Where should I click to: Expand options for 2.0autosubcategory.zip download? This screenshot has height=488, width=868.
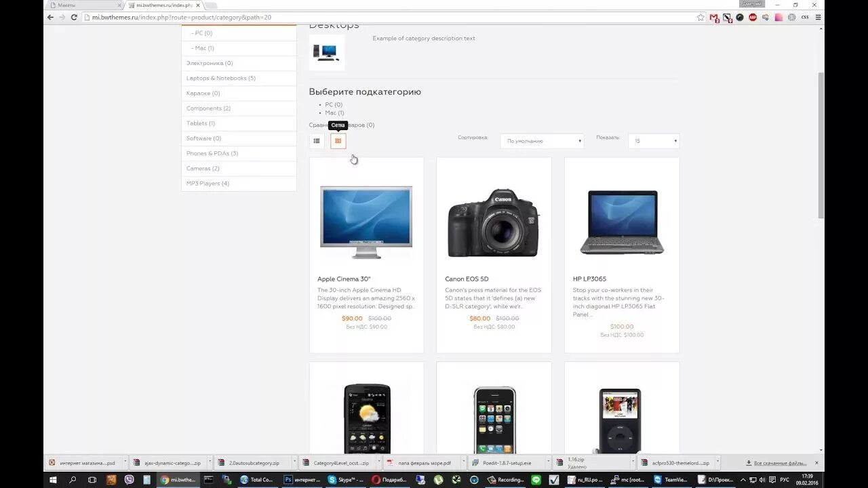point(293,463)
